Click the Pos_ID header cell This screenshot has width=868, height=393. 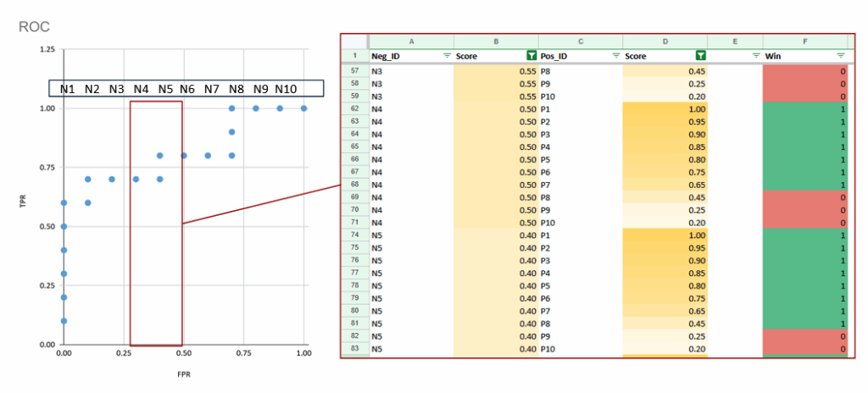[581, 55]
